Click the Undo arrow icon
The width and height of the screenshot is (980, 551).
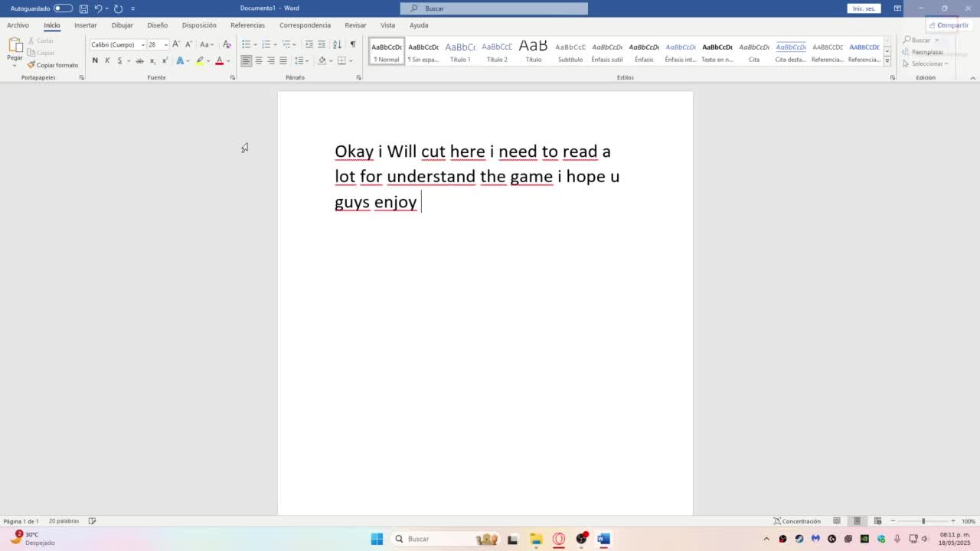98,8
